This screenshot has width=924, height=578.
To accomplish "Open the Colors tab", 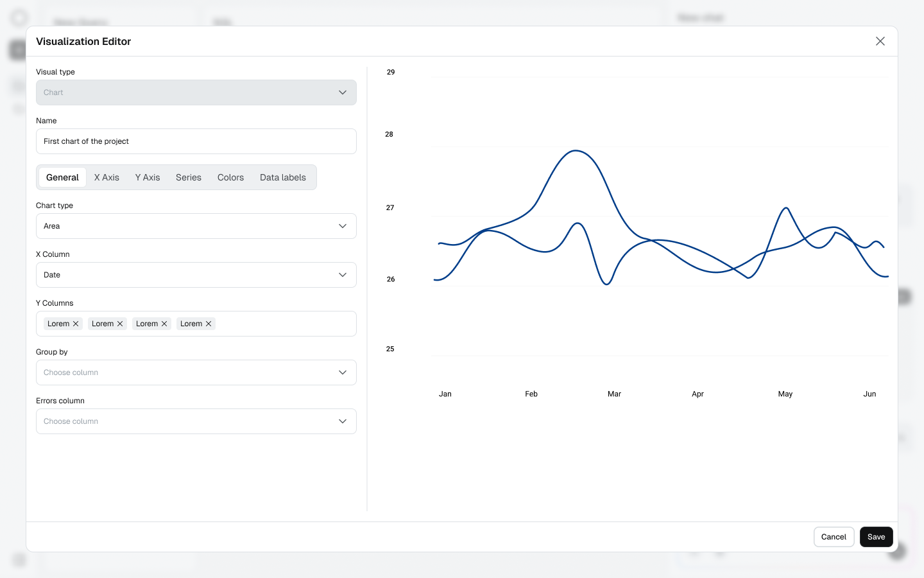I will coord(230,177).
